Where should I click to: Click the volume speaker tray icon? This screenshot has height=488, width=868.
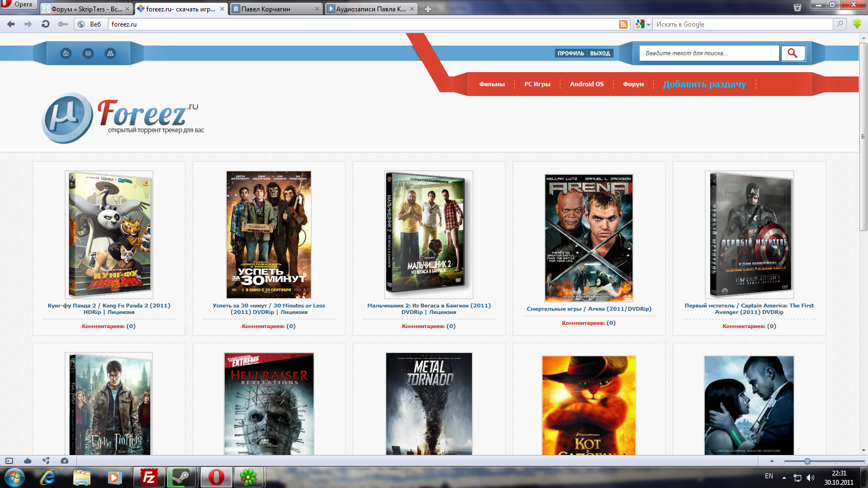click(x=810, y=478)
